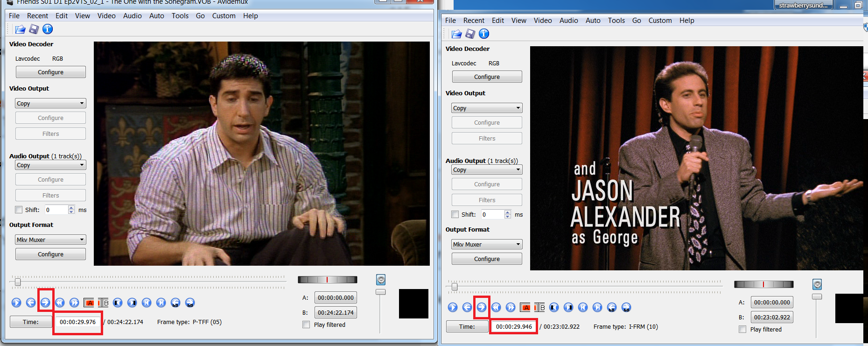Advance to next frame in left window
868x346 pixels.
(45, 303)
